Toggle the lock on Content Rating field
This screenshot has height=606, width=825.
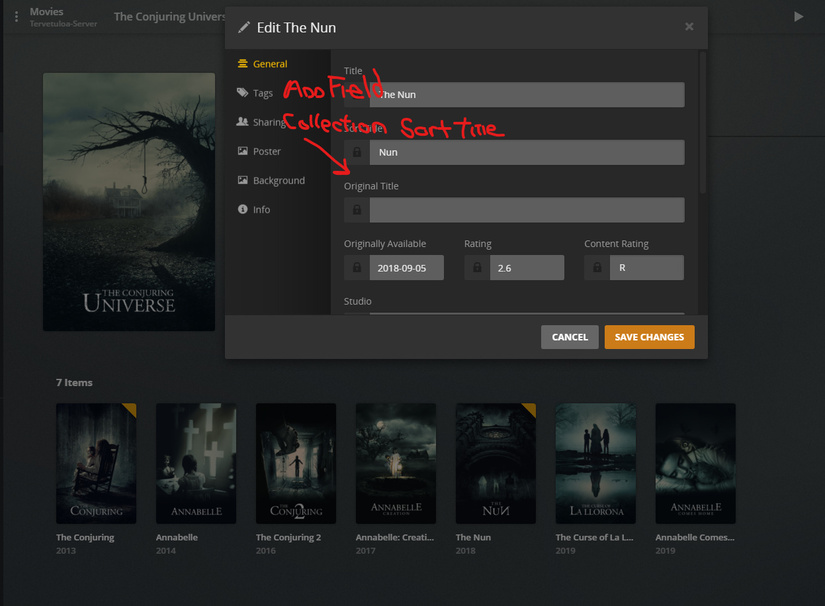pos(597,268)
